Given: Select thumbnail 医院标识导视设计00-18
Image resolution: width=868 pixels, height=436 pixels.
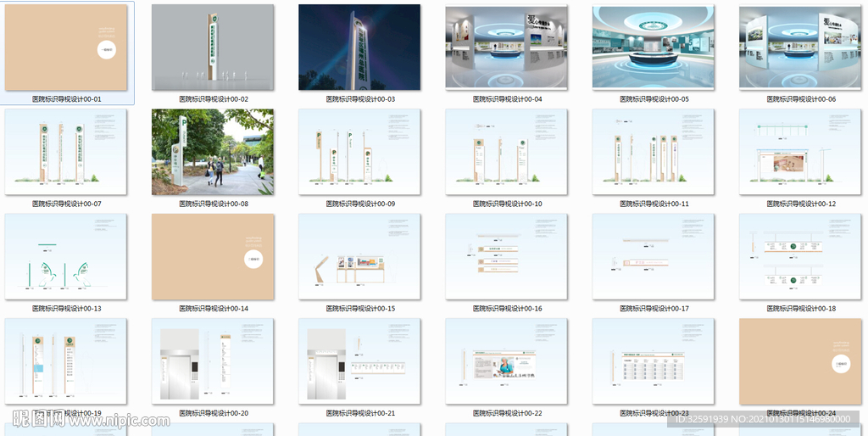Looking at the screenshot, I should (800, 257).
